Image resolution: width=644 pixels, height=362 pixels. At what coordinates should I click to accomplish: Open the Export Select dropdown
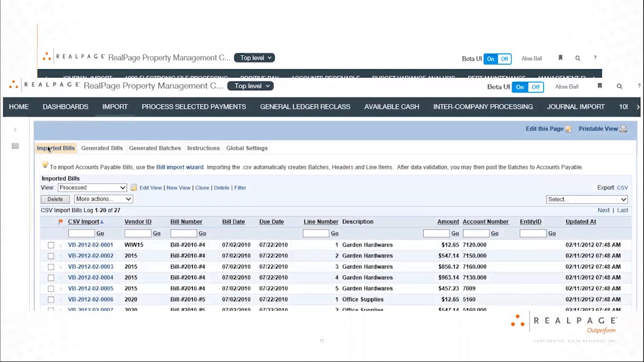pyautogui.click(x=586, y=199)
